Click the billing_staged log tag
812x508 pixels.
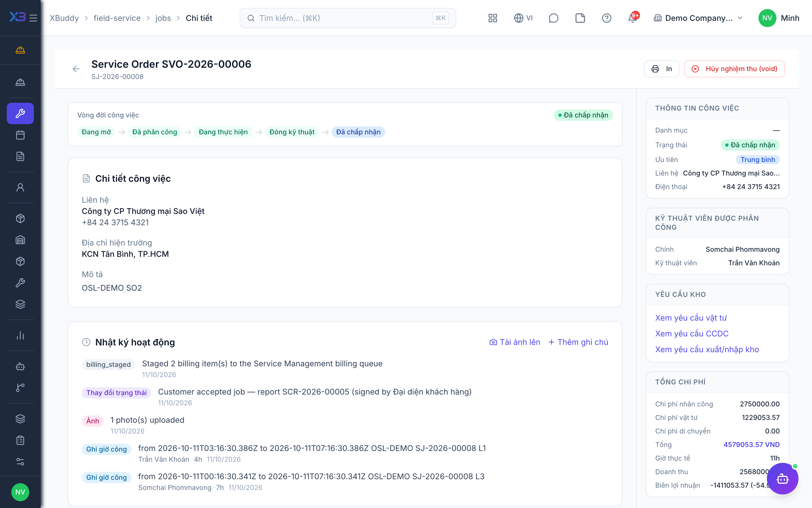pos(108,364)
